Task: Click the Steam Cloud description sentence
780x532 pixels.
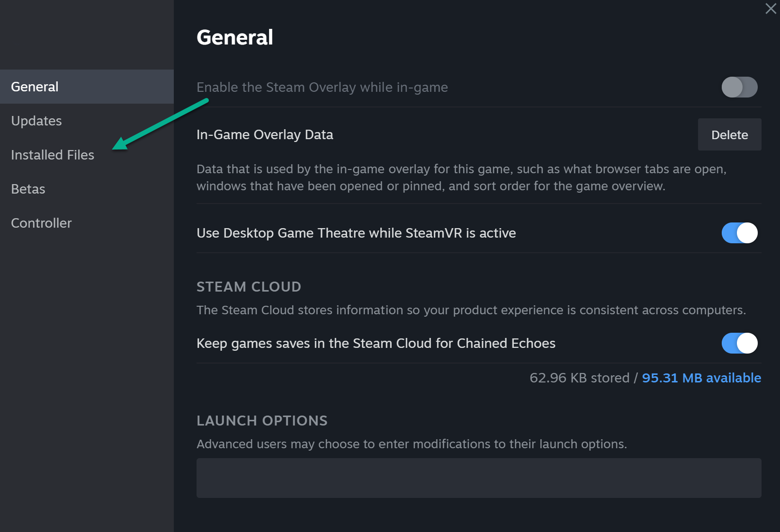Action: point(471,310)
